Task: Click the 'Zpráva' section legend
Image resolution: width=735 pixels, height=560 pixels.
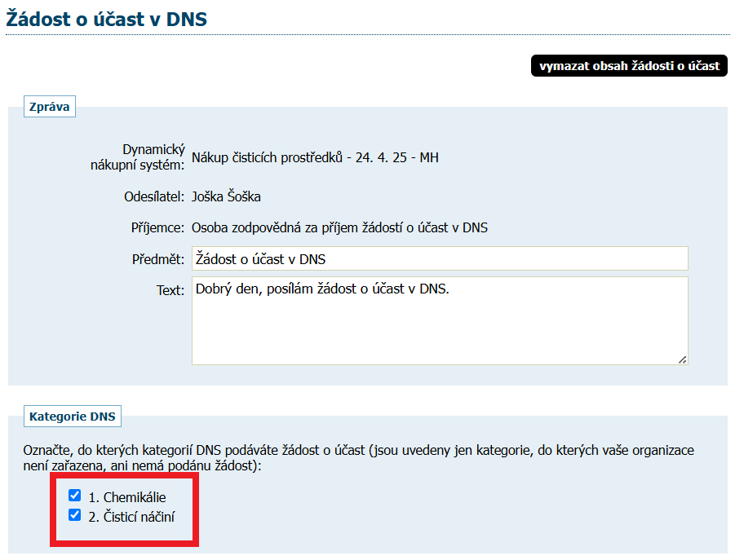Action: click(x=50, y=108)
